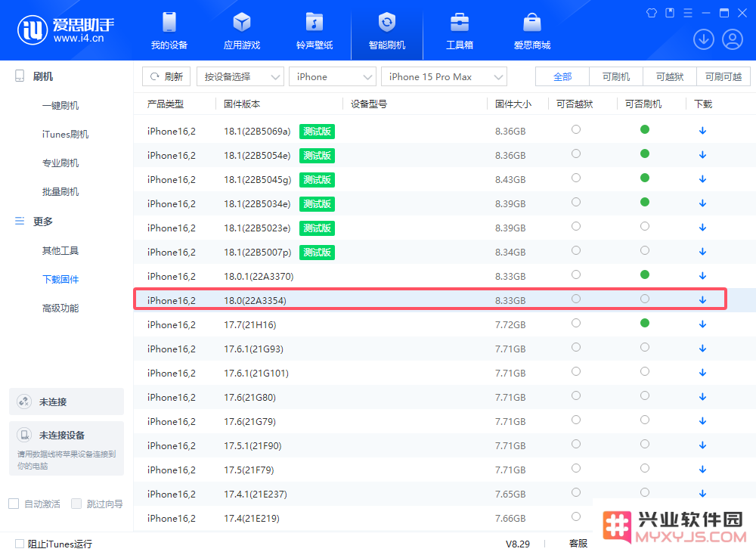Image resolution: width=756 pixels, height=555 pixels.
Task: Open the 工具箱 toolbox section
Action: pos(460,31)
